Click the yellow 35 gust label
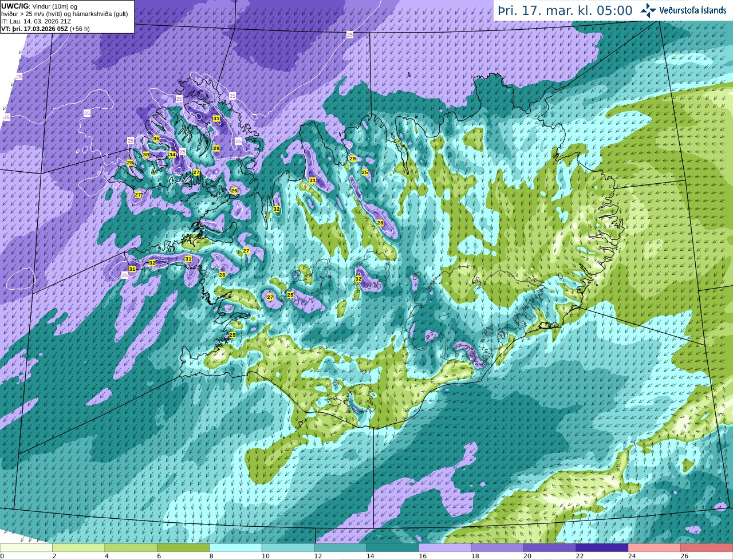The height and width of the screenshot is (560, 733). point(156,139)
